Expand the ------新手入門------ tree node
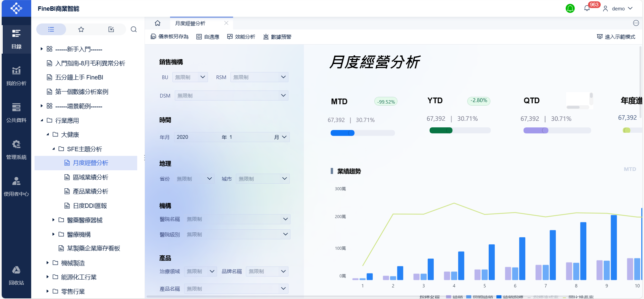644x299 pixels. [42, 49]
